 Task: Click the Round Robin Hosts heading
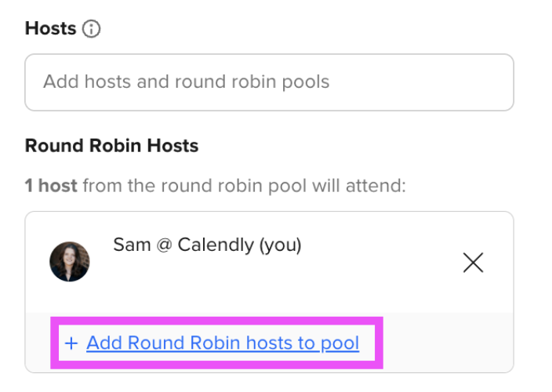tap(111, 146)
